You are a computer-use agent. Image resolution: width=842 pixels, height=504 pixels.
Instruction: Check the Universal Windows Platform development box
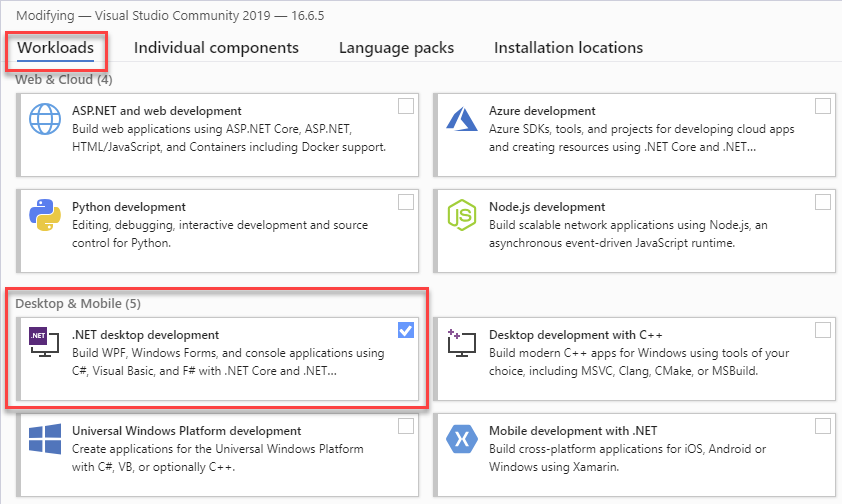click(x=406, y=426)
